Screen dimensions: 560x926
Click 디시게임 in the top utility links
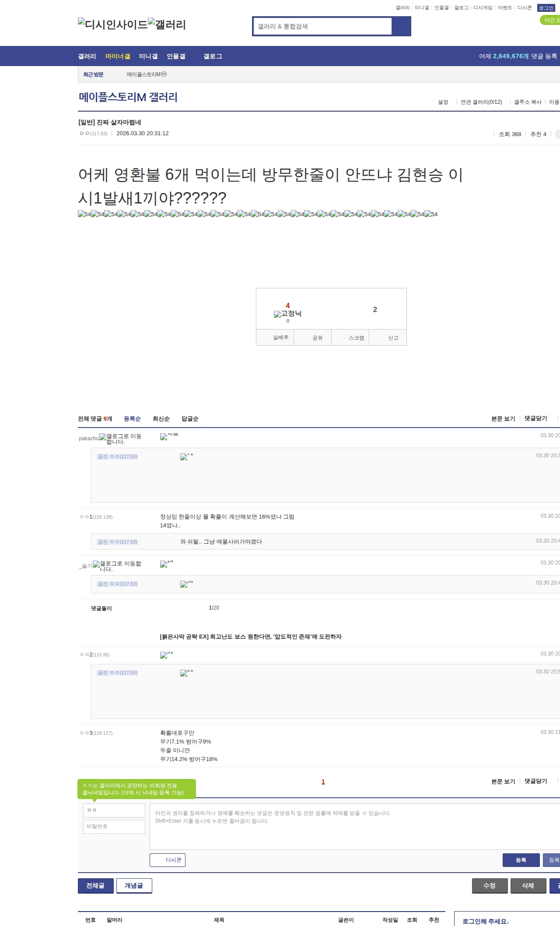click(483, 8)
